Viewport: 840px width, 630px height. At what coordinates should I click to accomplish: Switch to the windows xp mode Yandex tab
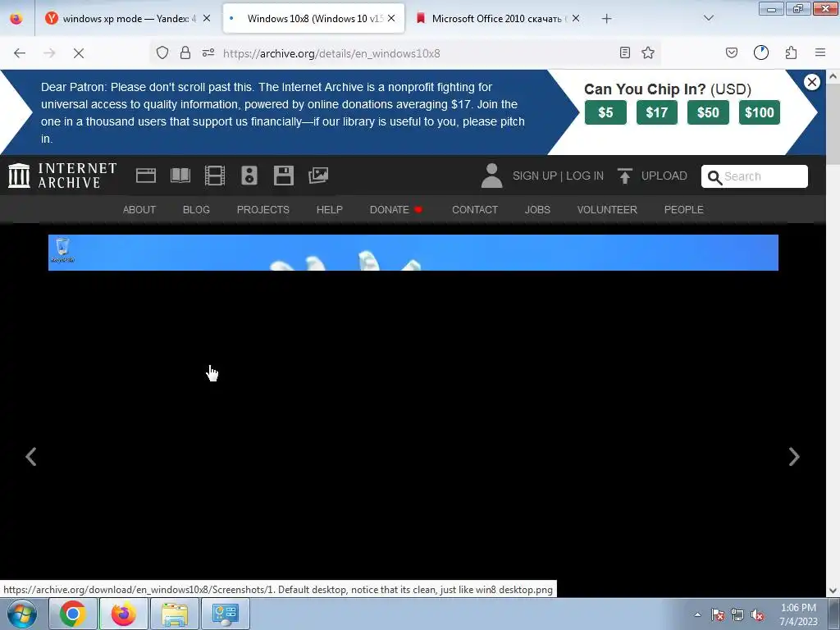(x=121, y=18)
